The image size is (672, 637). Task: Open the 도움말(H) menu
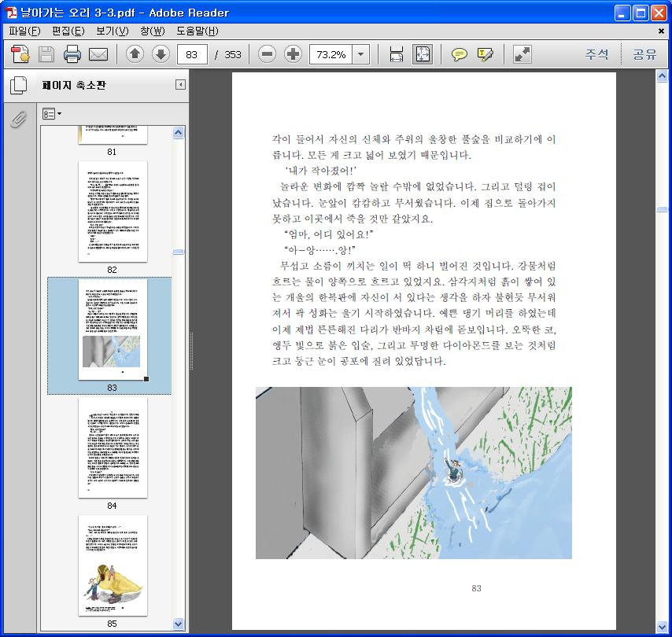pos(197,31)
